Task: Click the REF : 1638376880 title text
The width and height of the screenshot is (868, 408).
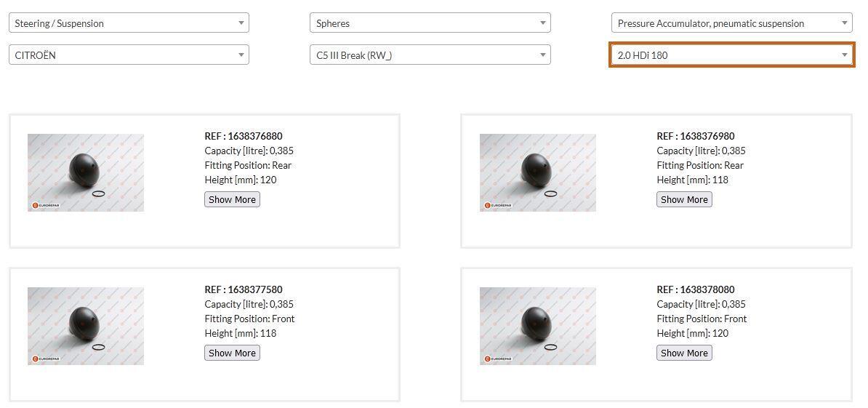Action: [244, 136]
